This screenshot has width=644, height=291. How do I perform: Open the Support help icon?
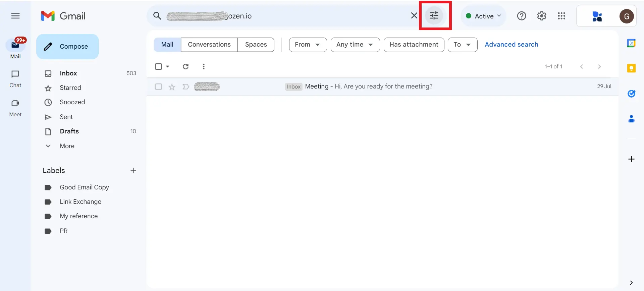click(x=522, y=16)
